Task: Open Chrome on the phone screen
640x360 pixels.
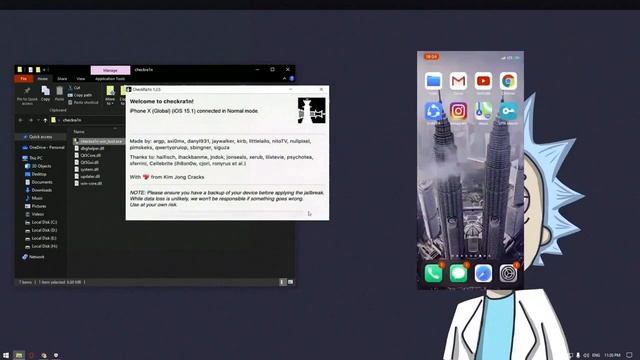Action: tap(508, 81)
